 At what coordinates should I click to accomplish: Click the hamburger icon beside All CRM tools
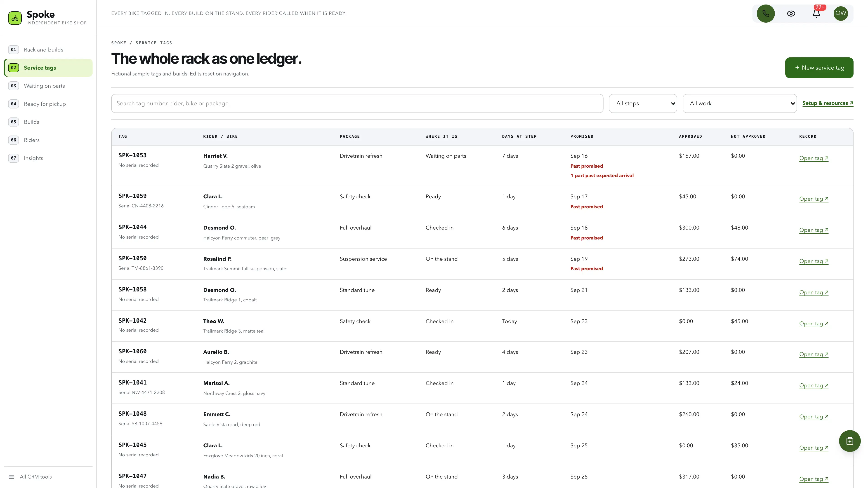[12, 476]
